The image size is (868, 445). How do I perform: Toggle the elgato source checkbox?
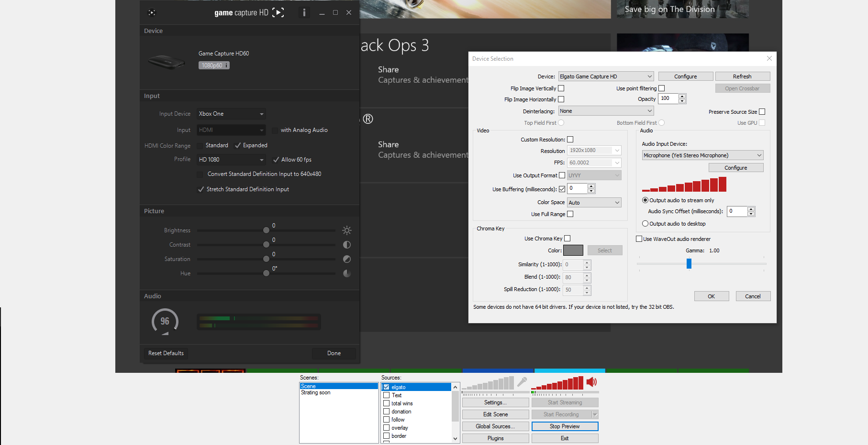pos(386,387)
